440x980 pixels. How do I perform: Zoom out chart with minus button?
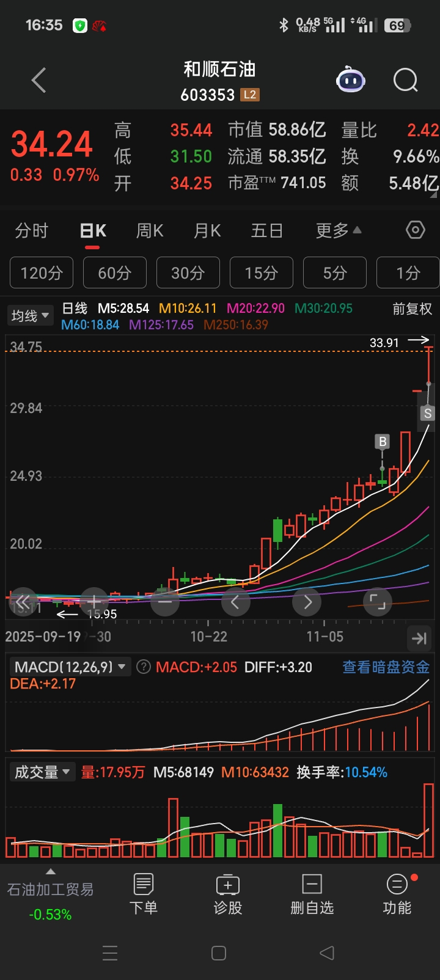(165, 602)
